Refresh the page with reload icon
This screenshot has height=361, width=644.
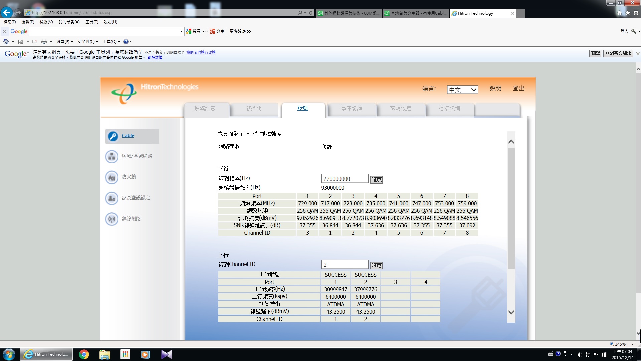311,13
